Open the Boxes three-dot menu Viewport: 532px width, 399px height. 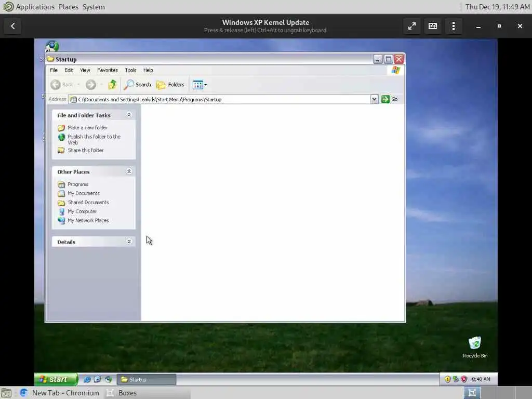(x=454, y=26)
